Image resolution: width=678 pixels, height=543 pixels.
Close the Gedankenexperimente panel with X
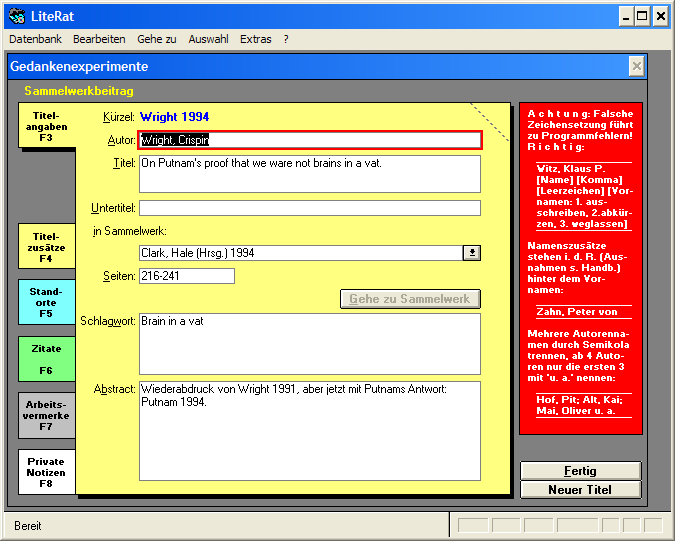[636, 66]
